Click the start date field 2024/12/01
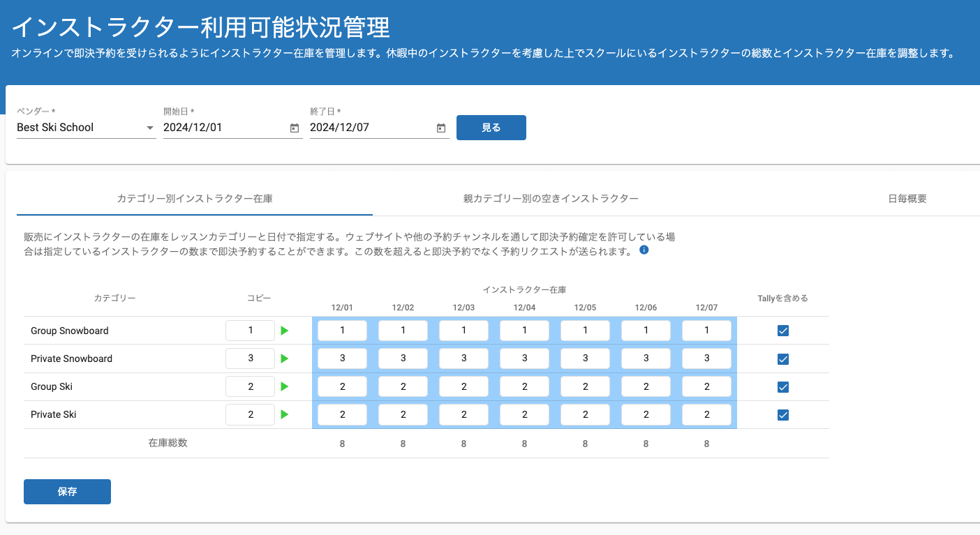 point(223,128)
